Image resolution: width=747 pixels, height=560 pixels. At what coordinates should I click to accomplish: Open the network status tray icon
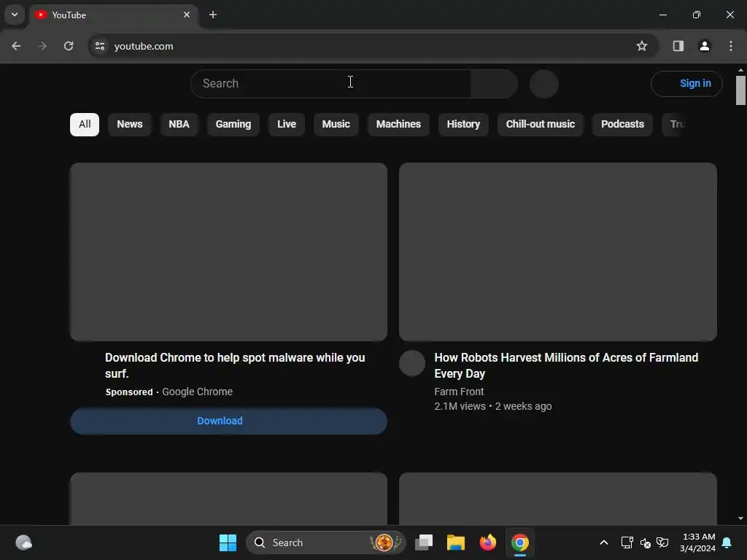[x=627, y=542]
